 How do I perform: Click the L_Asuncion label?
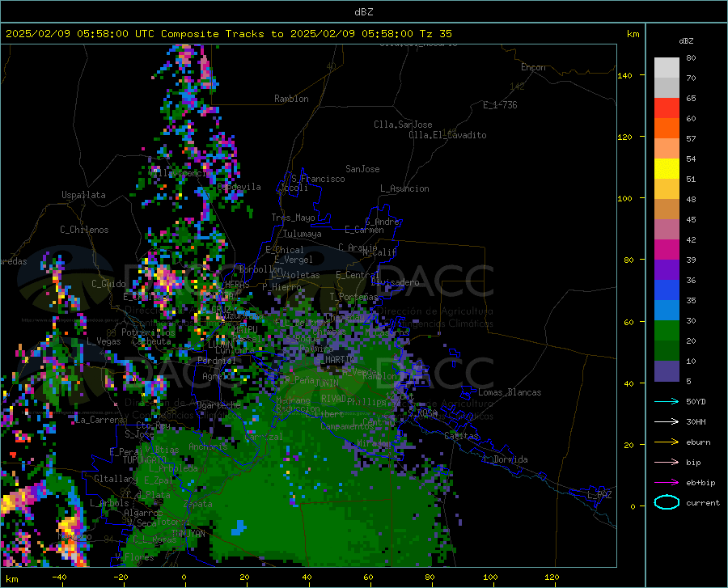tap(404, 188)
